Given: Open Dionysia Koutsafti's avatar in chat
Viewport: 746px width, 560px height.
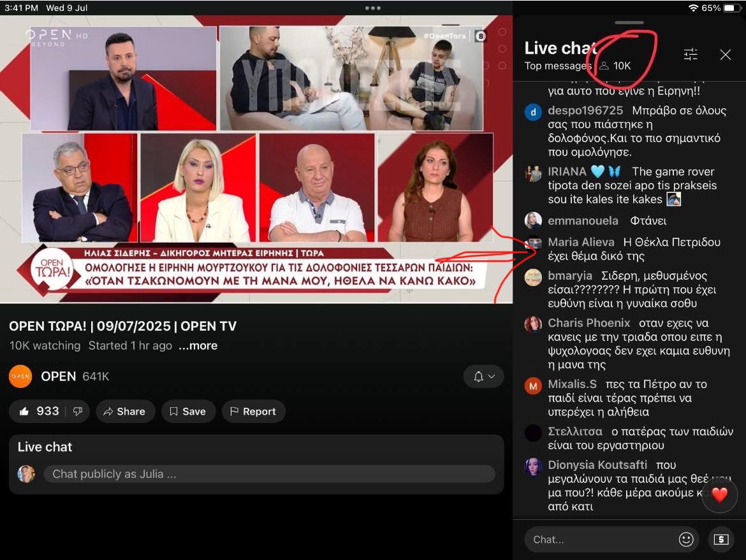Looking at the screenshot, I should [533, 467].
